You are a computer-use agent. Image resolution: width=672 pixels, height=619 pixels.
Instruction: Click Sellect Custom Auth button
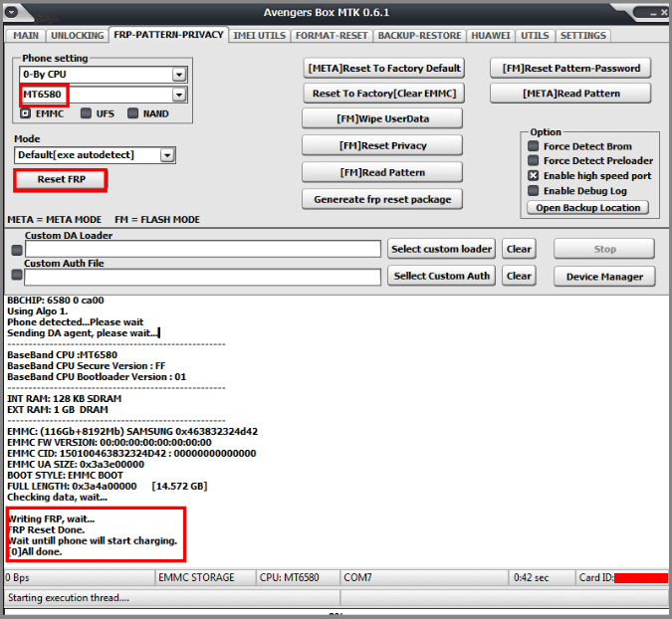[441, 276]
